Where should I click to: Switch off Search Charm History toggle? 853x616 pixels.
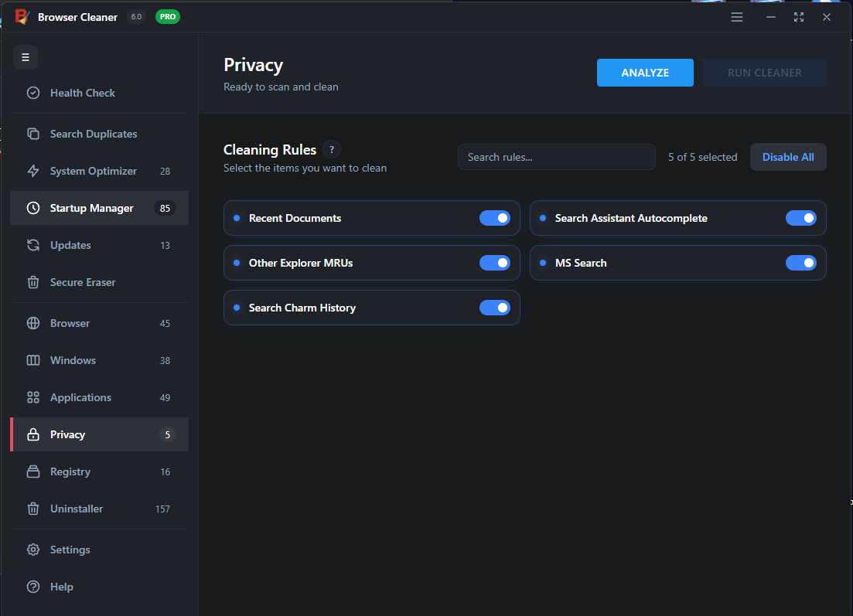[x=494, y=308]
